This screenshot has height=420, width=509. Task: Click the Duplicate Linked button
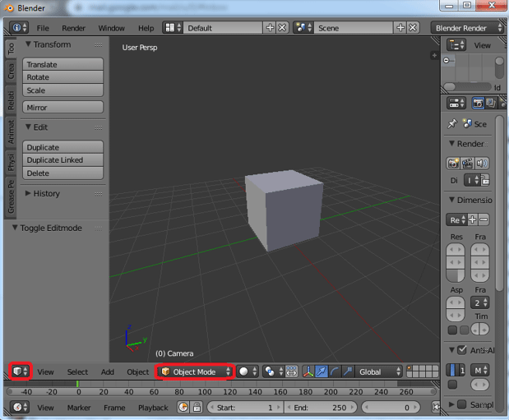click(63, 160)
